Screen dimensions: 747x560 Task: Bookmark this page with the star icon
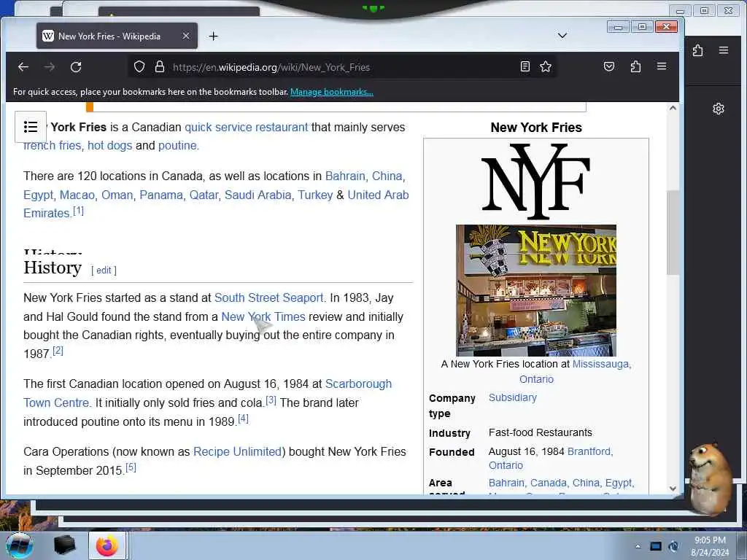546,66
